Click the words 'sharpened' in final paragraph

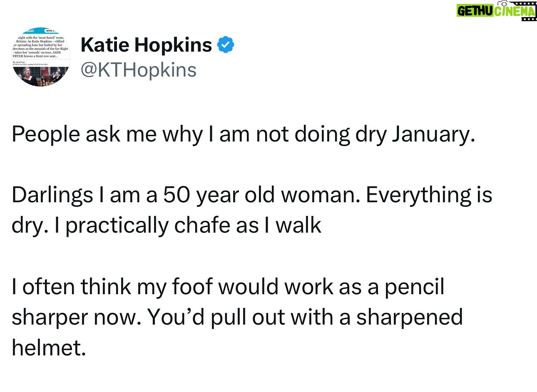[x=409, y=318]
